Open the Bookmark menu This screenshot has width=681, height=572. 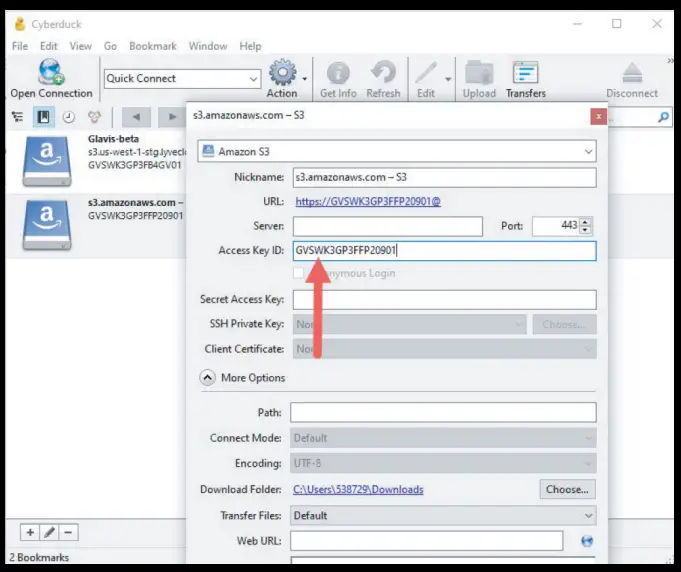pyautogui.click(x=152, y=46)
